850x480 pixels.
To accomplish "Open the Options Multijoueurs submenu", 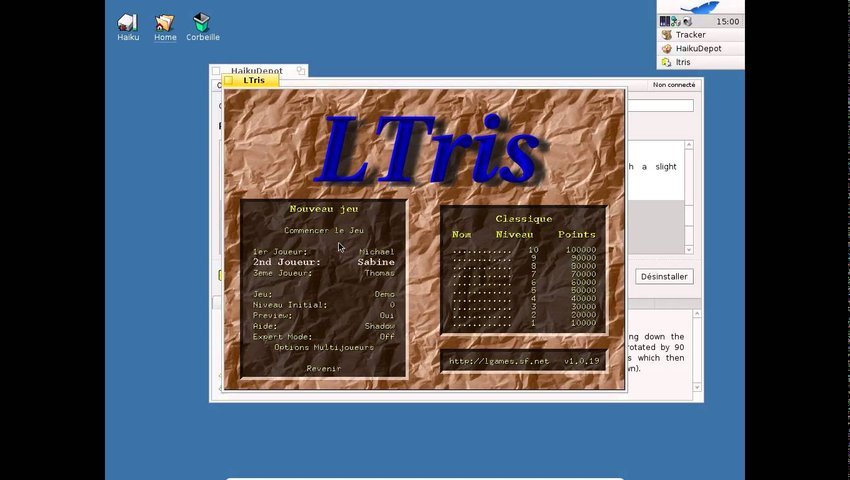I will click(324, 347).
